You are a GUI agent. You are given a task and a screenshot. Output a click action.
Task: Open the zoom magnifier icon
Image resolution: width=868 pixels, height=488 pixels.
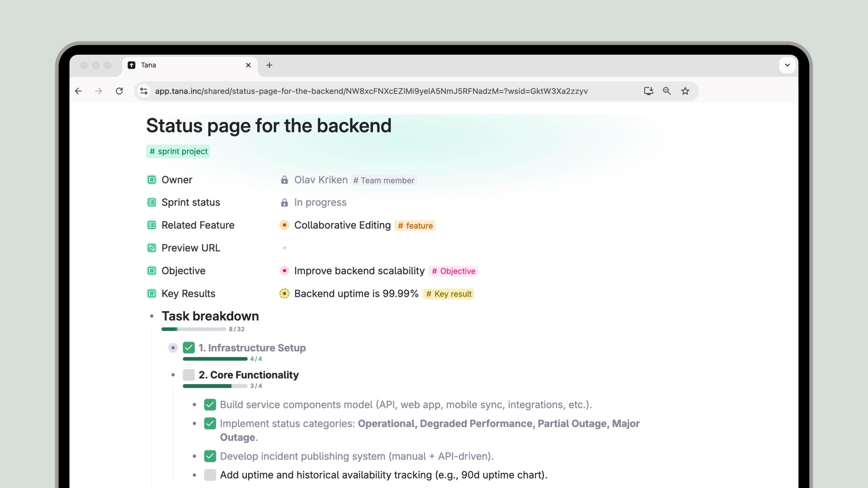[x=667, y=91]
